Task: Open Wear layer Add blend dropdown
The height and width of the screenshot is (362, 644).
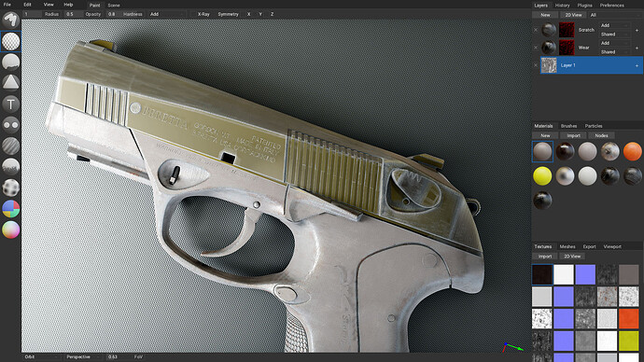Action: [614, 43]
